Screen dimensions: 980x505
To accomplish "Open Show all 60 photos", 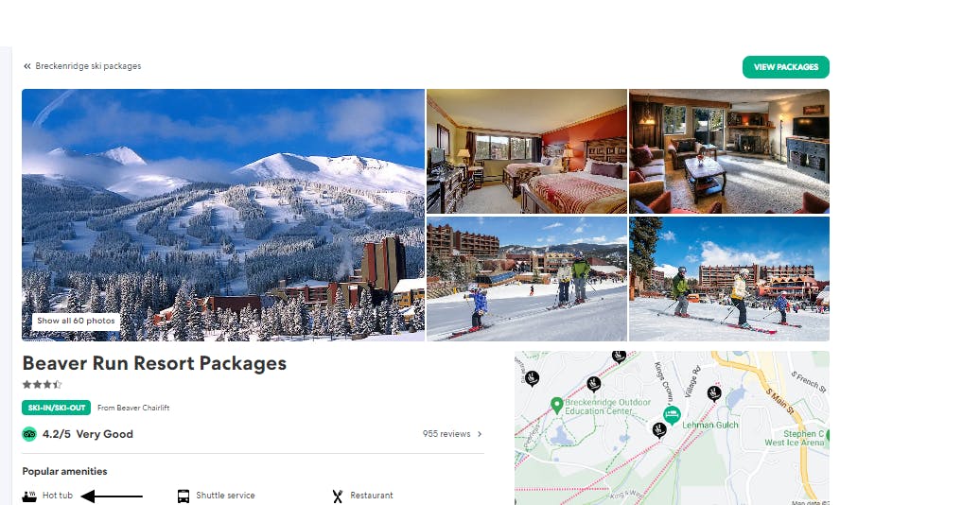I will (x=76, y=322).
